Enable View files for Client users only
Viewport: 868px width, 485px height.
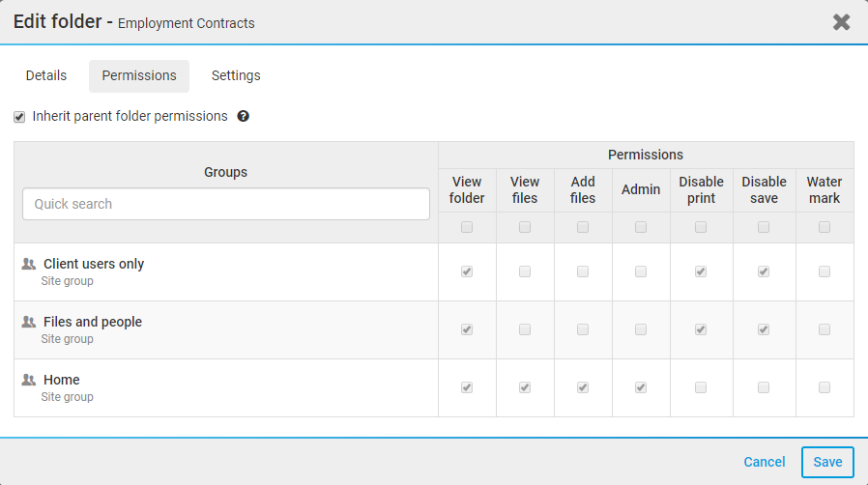525,271
